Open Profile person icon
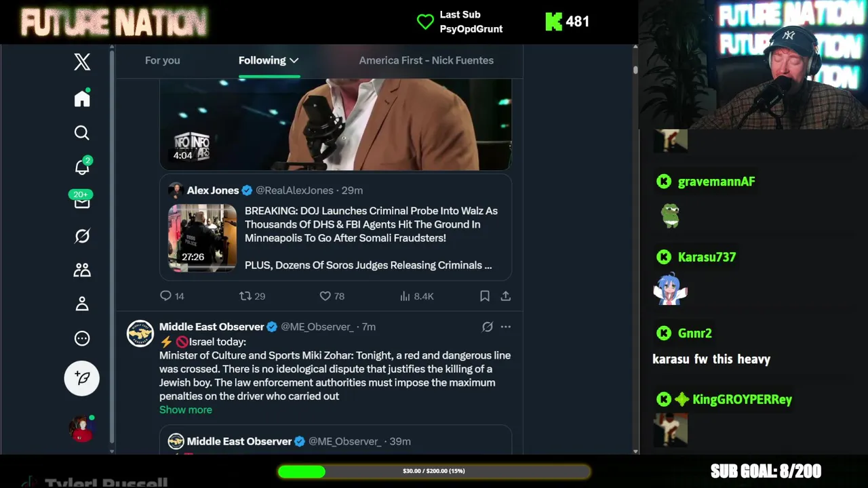This screenshot has width=868, height=488. tap(82, 304)
